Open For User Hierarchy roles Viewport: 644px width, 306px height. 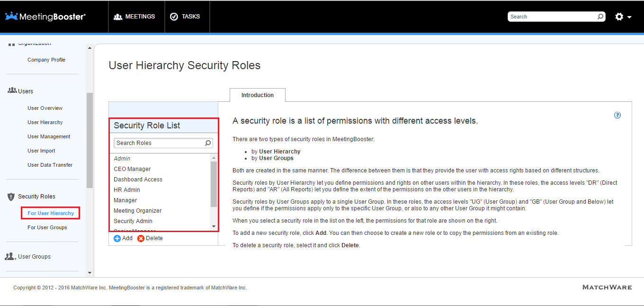click(51, 213)
